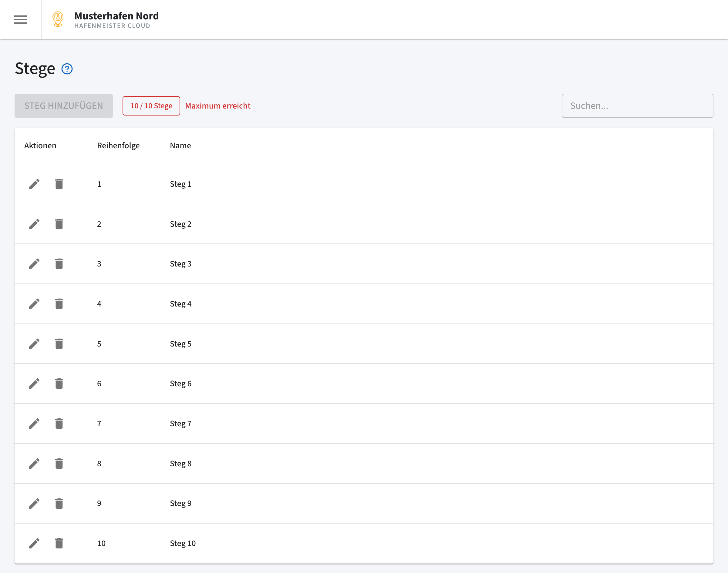Screen dimensions: 728x573
Task: Delete Steg 10 using the trash icon
Action: (59, 543)
